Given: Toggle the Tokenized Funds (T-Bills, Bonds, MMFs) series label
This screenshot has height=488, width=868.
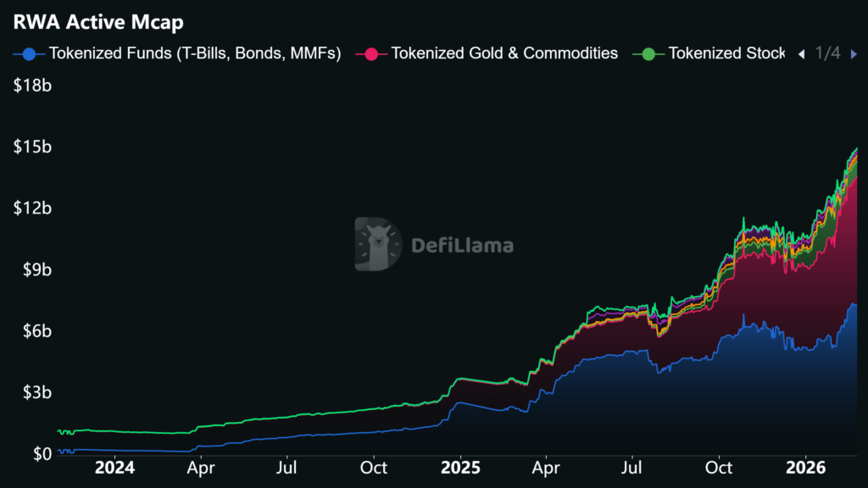Looking at the screenshot, I should [195, 53].
